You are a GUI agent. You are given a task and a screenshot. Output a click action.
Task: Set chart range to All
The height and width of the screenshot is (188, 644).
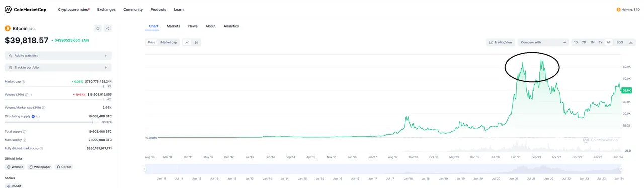pos(608,42)
